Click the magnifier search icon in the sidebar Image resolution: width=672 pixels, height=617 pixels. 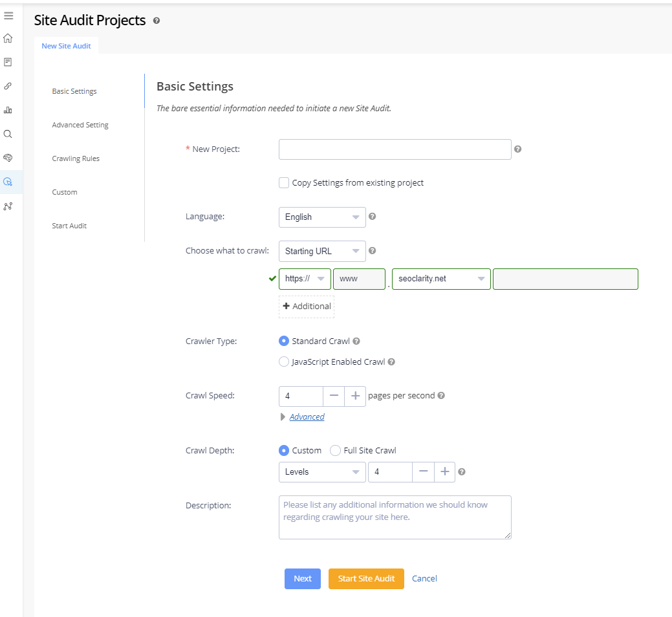point(8,134)
